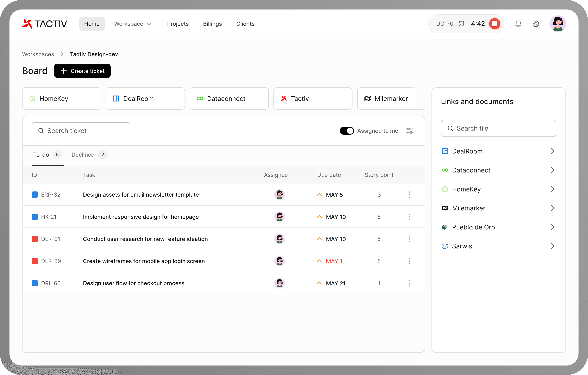
Task: Open user profile avatar
Action: [x=558, y=24]
